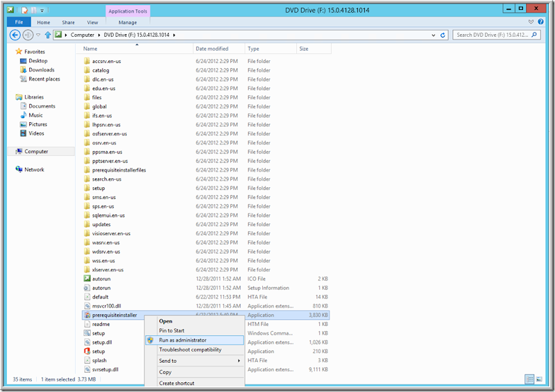This screenshot has height=392, width=555.
Task: Open Favorites in the navigation pane
Action: (x=34, y=52)
